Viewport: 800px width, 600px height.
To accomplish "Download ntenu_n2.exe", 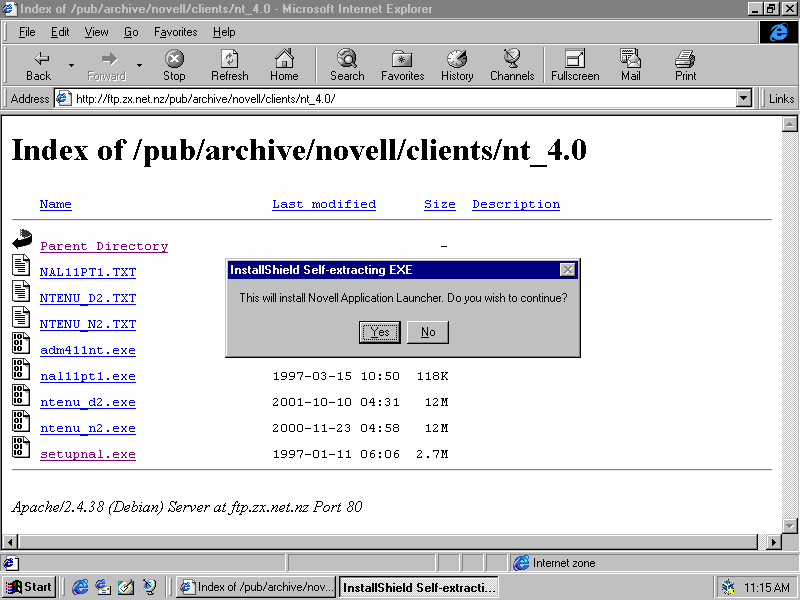I will 88,429.
